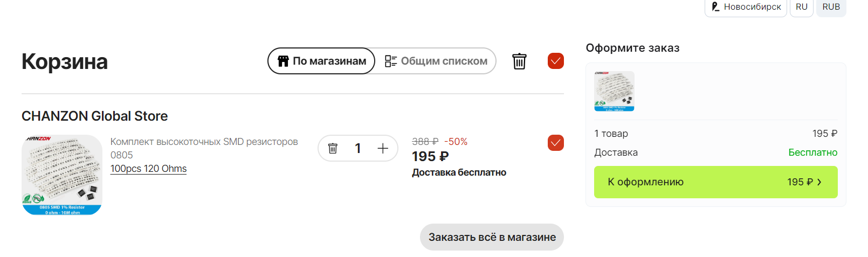The width and height of the screenshot is (868, 257).
Task: Click the storefront icon in По магазинам
Action: click(x=283, y=61)
